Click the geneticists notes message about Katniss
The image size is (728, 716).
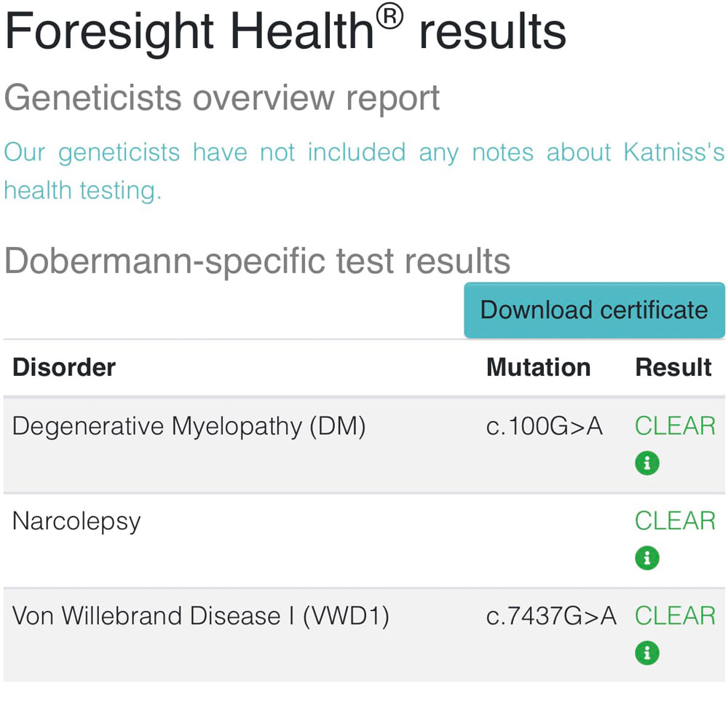pos(364,171)
